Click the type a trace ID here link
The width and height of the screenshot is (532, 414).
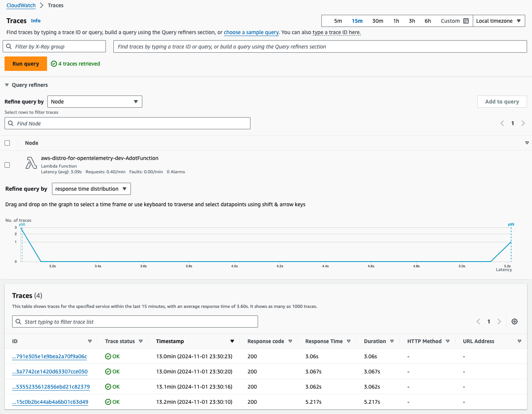pos(337,32)
